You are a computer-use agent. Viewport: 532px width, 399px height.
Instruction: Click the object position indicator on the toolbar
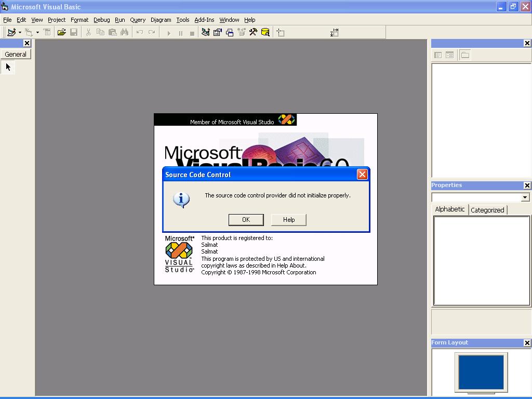coord(281,33)
